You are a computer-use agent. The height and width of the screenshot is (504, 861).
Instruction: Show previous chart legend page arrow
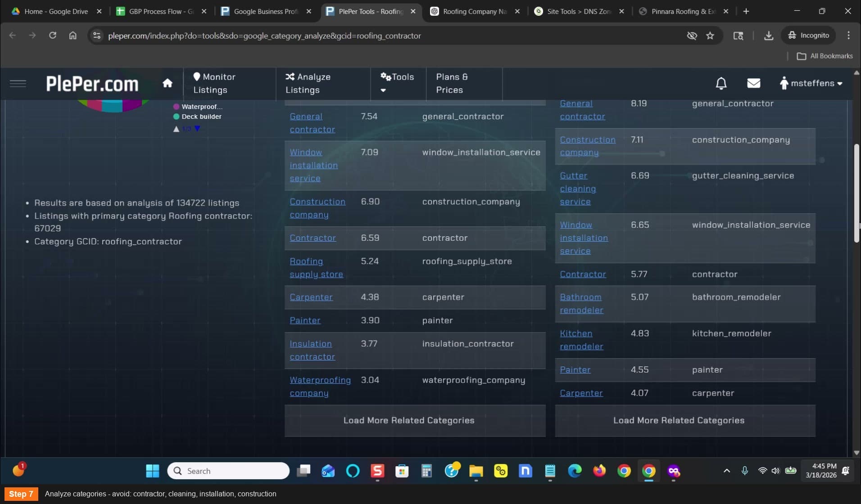point(176,129)
